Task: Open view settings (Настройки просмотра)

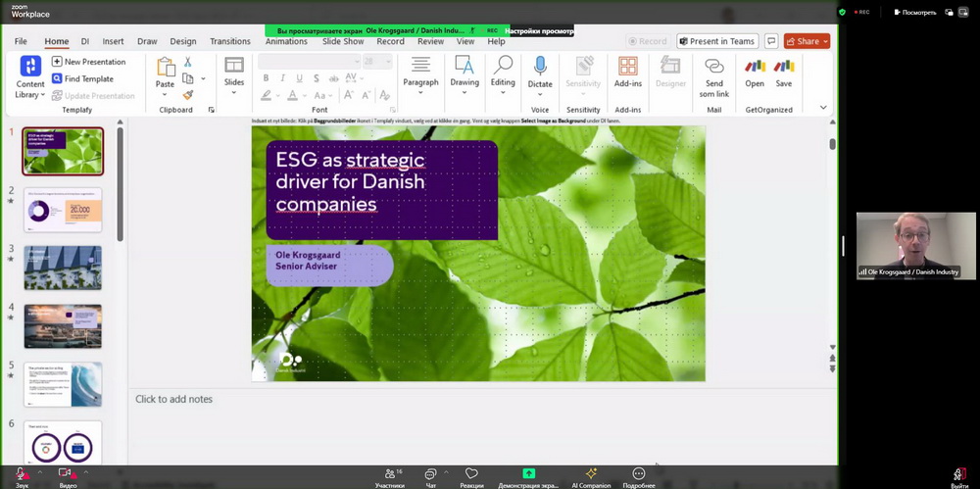Action: [539, 30]
